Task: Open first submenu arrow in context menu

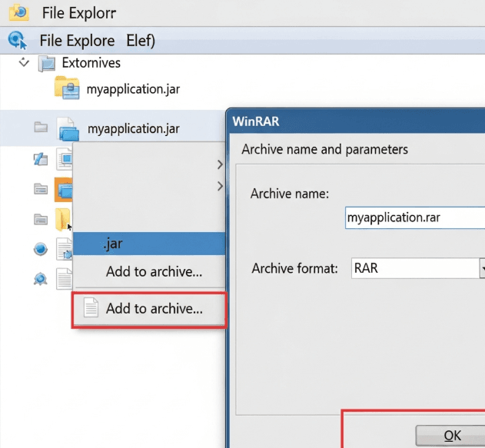Action: coord(220,164)
